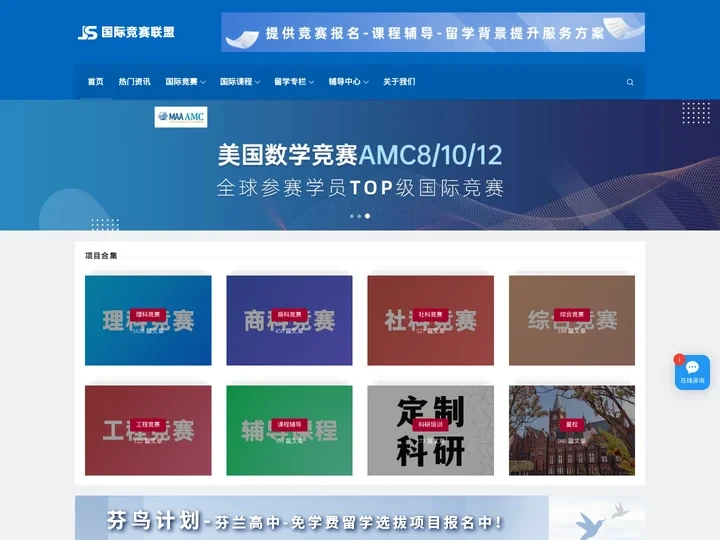
Task: Click the top banner 提供竞赛报名 advertisement
Action: 433,32
